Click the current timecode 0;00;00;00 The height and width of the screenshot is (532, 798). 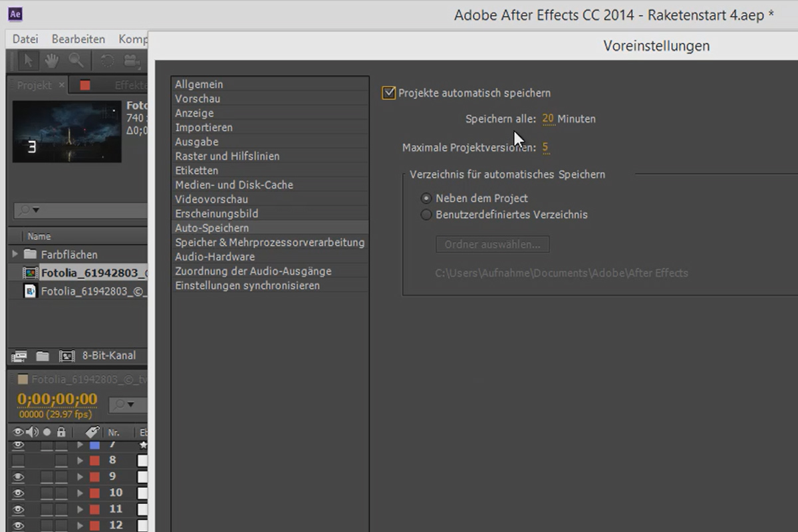coord(57,399)
